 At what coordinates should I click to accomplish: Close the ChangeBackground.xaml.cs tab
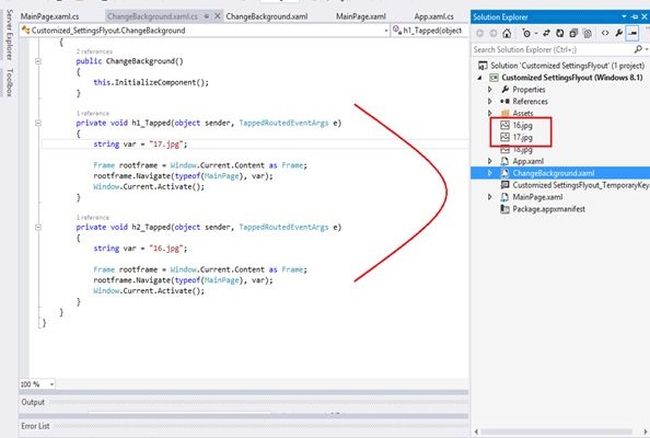pyautogui.click(x=217, y=17)
